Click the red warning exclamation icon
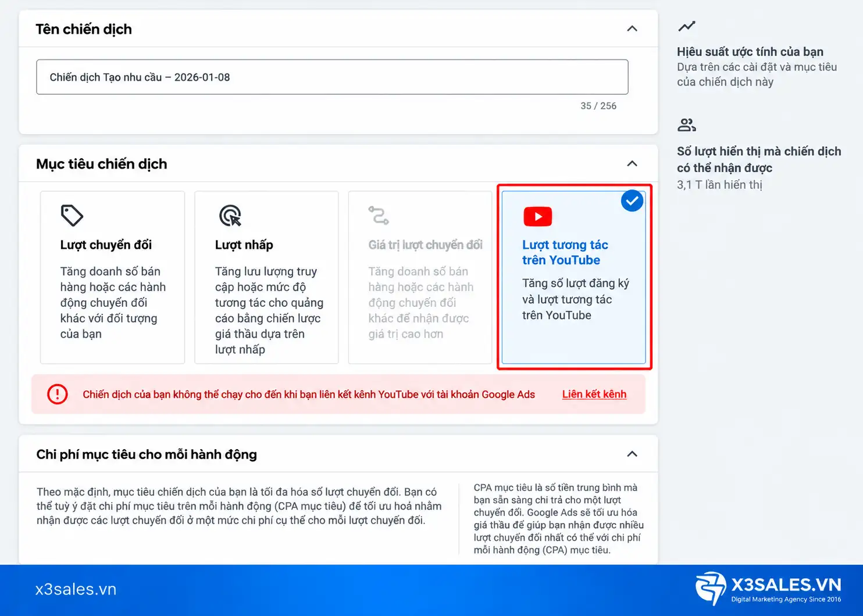863x616 pixels. [58, 394]
